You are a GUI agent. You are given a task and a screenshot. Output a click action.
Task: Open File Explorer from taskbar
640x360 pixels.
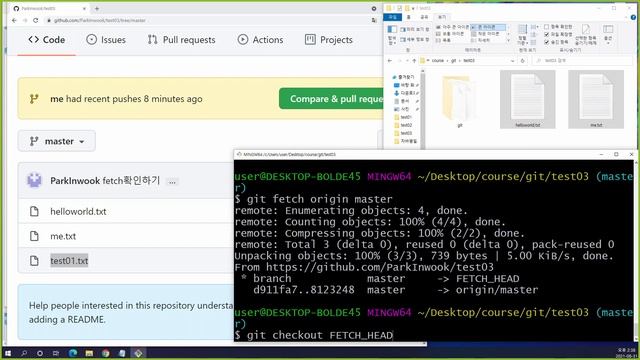click(x=89, y=353)
